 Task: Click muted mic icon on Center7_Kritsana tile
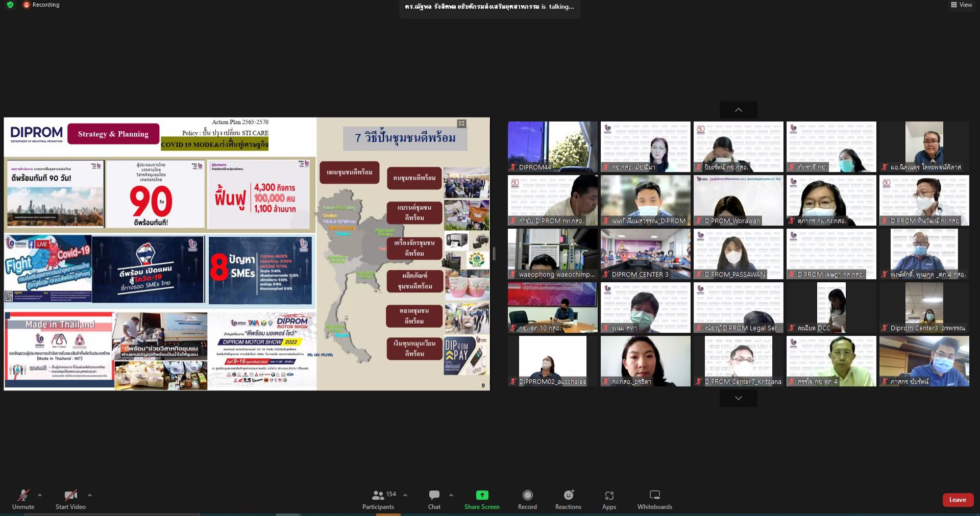tap(699, 381)
